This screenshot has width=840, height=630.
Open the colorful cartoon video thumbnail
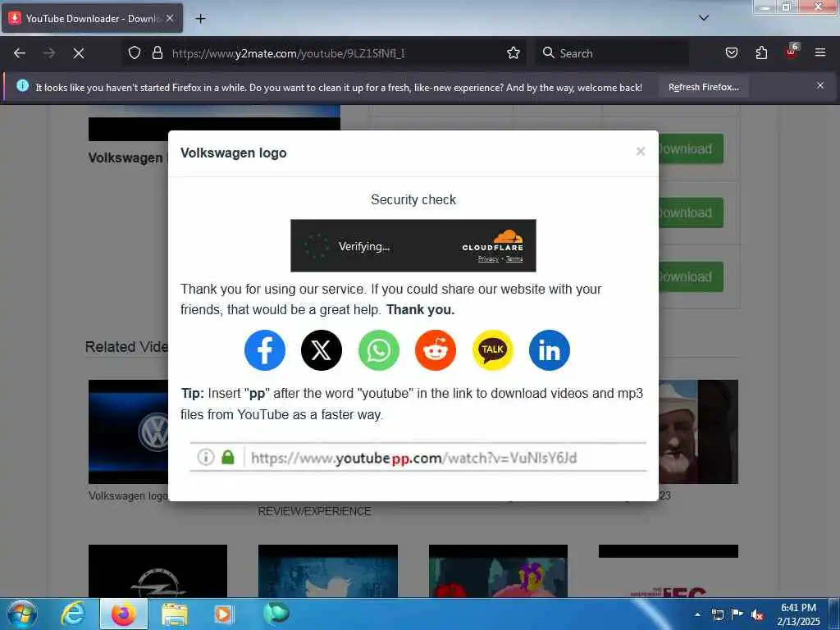(498, 571)
